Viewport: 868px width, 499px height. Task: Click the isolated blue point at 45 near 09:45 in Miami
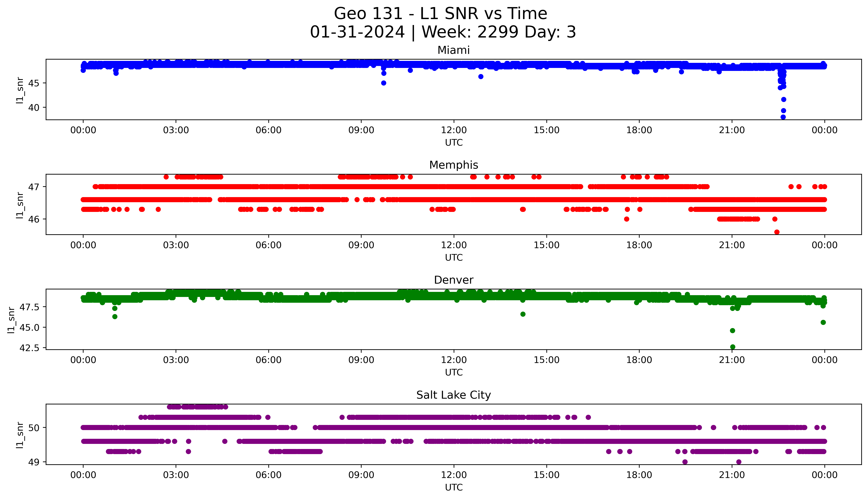[x=383, y=83]
